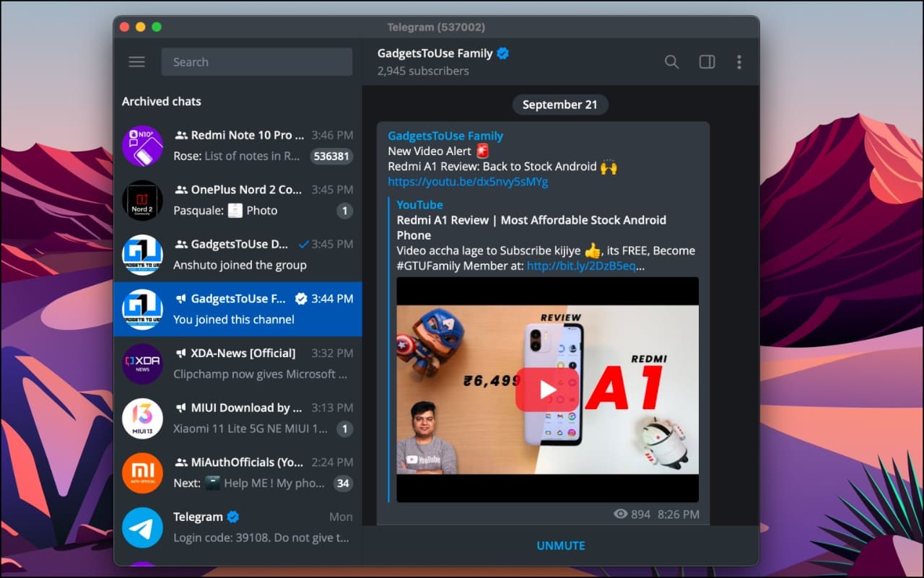Click the 34 unread badge on MiAuthOfficials
Image resolution: width=924 pixels, height=578 pixels.
343,483
